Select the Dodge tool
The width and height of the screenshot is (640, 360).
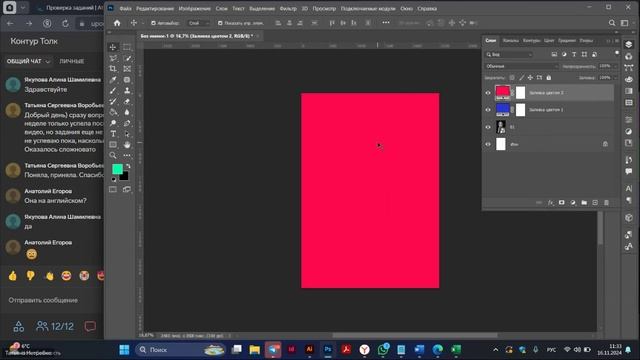click(113, 123)
